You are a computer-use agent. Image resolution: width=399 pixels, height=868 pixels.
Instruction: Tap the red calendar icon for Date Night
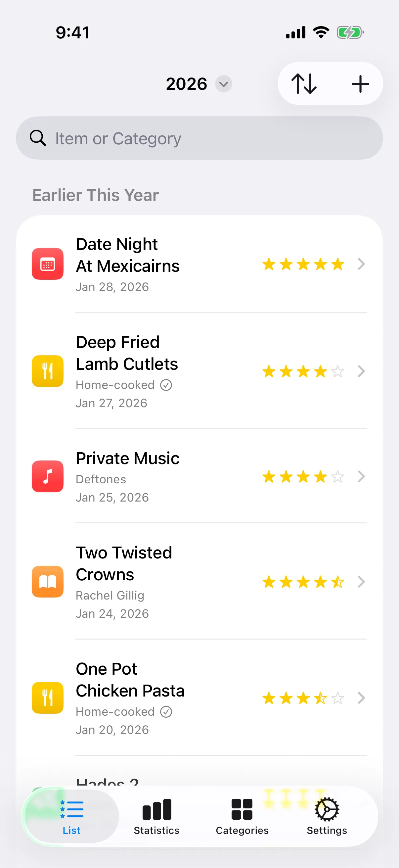point(47,264)
